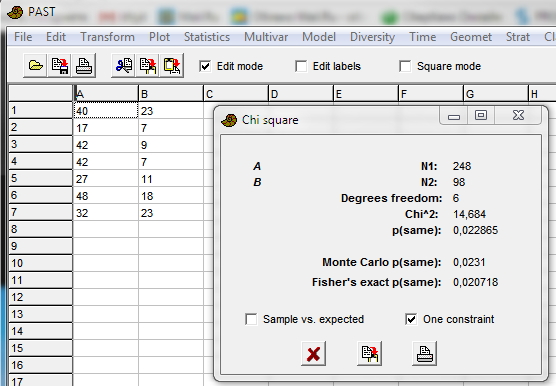Click cell A2 containing 17

point(106,128)
